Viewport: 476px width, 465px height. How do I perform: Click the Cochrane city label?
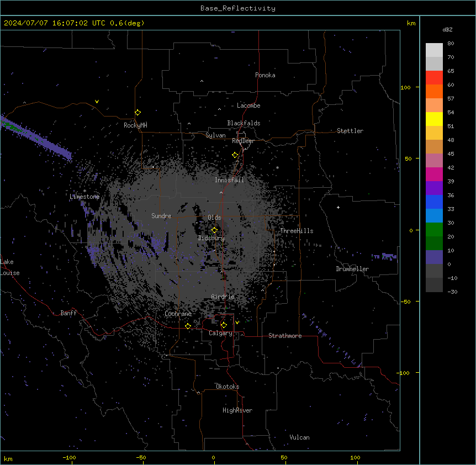178,314
